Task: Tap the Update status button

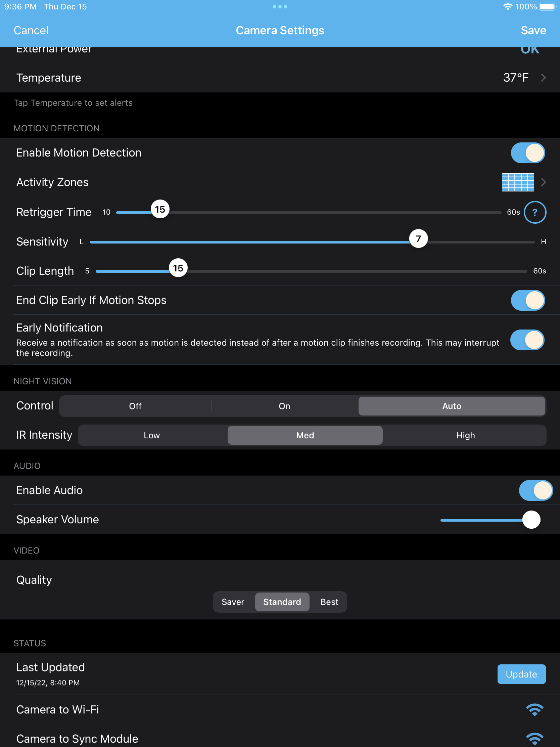Action: [521, 674]
